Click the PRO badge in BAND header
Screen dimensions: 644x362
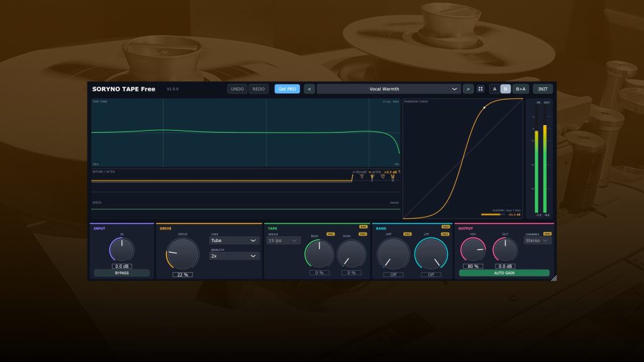click(446, 226)
